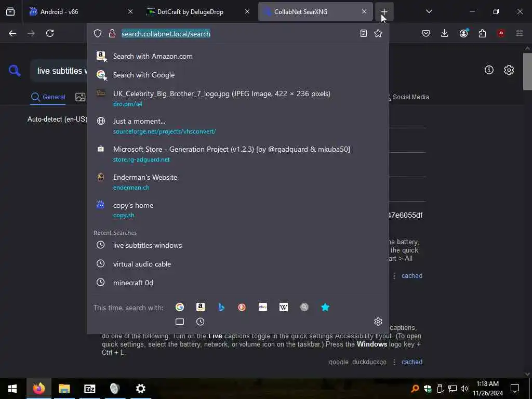Search this time with the gray magnifier engine
The width and height of the screenshot is (532, 399).
(304, 308)
